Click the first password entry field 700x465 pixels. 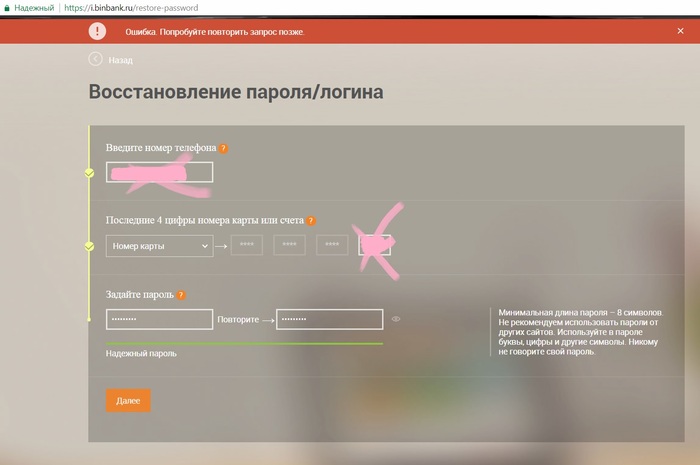159,320
